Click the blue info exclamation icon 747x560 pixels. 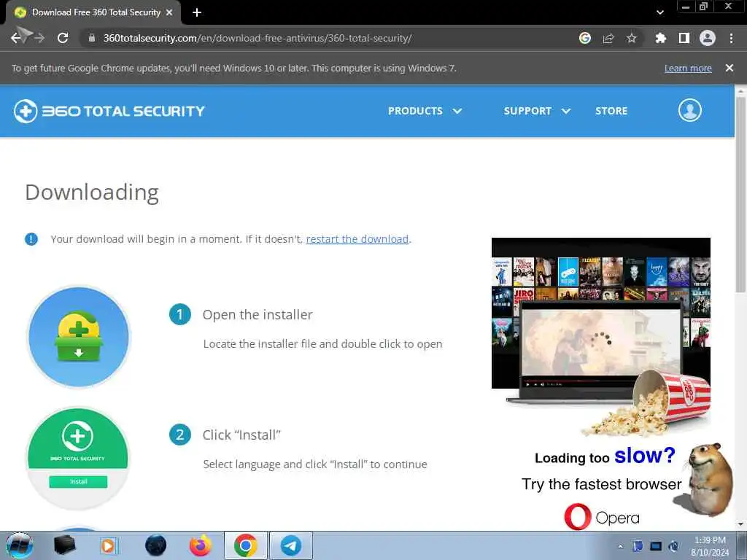coord(31,239)
